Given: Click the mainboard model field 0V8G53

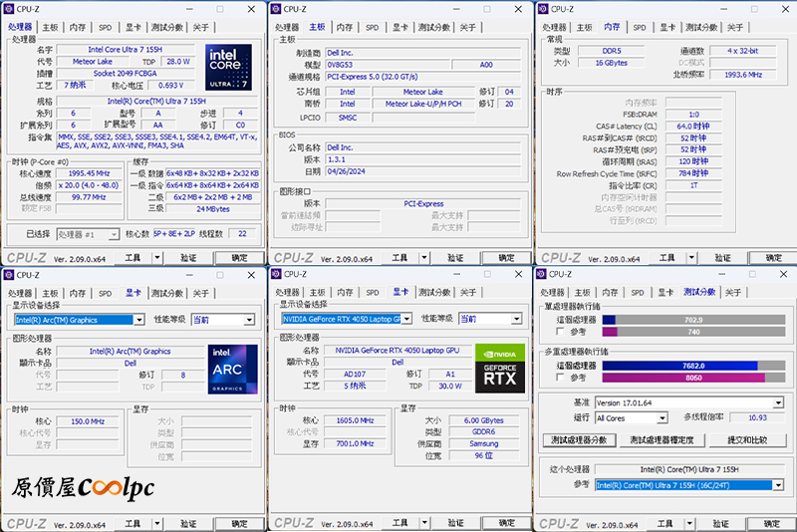Looking at the screenshot, I should [388, 65].
